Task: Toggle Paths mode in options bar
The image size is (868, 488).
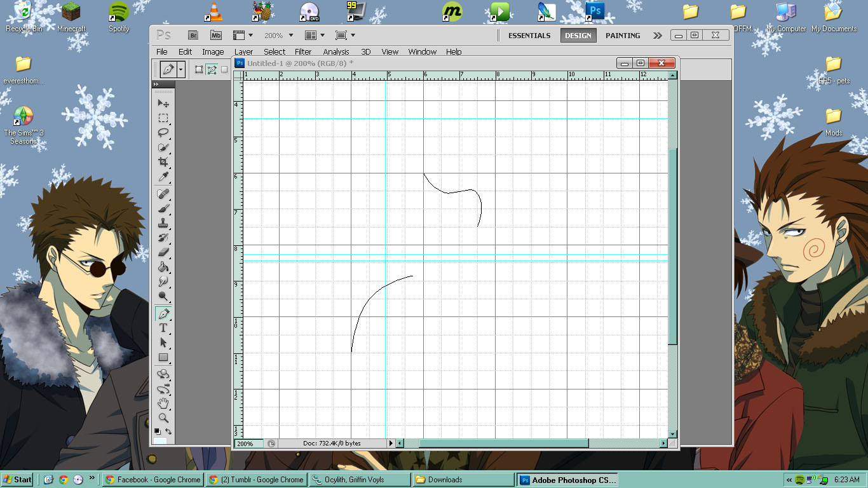Action: pos(212,70)
